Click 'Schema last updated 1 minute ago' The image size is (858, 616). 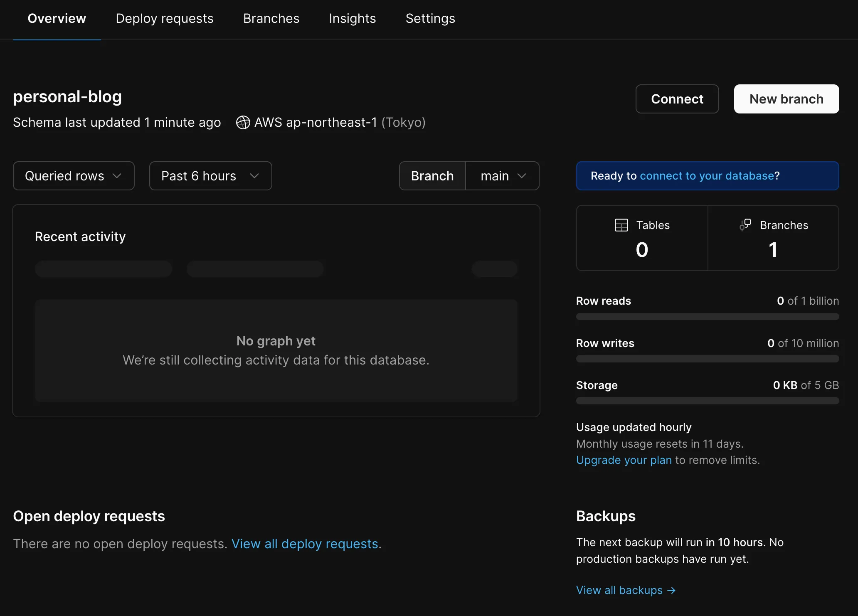pos(117,123)
